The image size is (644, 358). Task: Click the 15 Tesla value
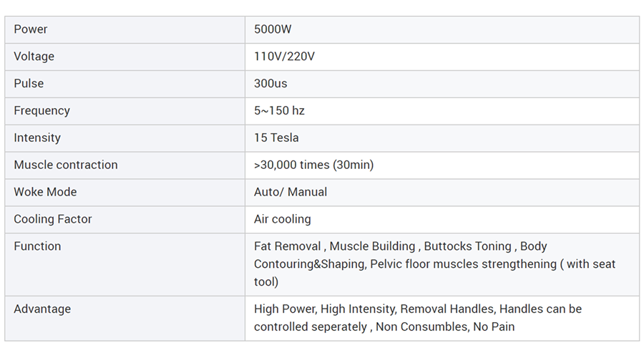(276, 138)
